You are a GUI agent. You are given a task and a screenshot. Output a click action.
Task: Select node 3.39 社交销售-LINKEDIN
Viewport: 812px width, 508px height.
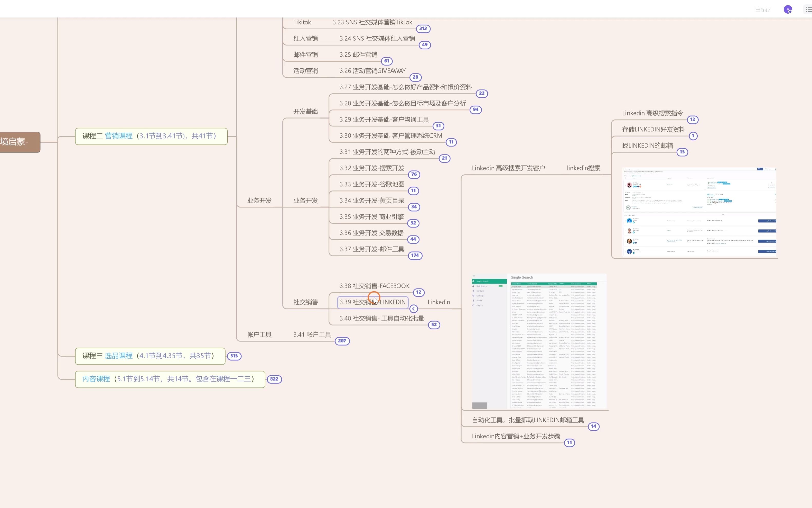(x=372, y=302)
